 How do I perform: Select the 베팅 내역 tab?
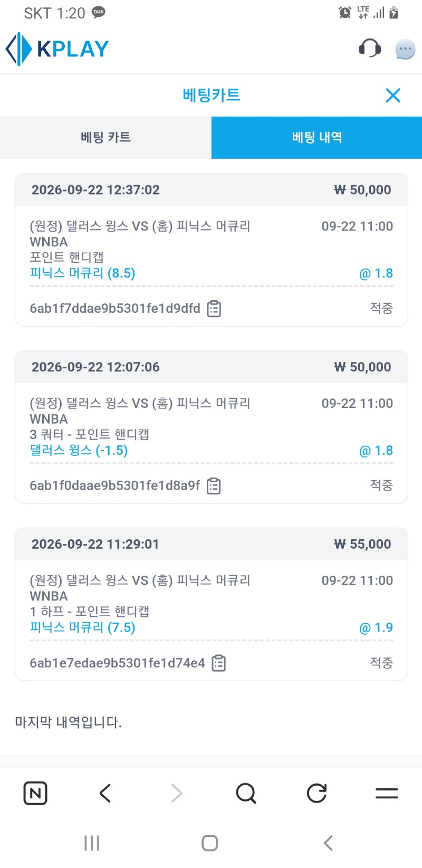click(316, 138)
